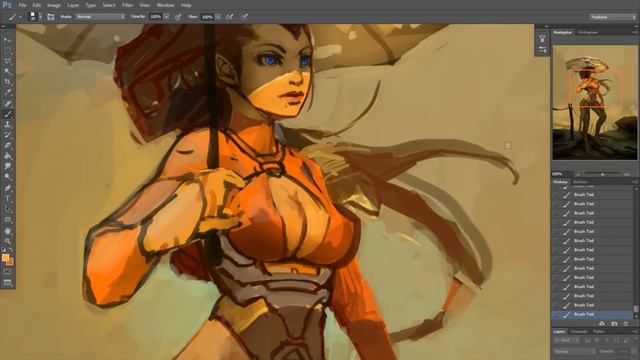The width and height of the screenshot is (640, 360).
Task: Delete current state in History panel
Action: [x=626, y=324]
